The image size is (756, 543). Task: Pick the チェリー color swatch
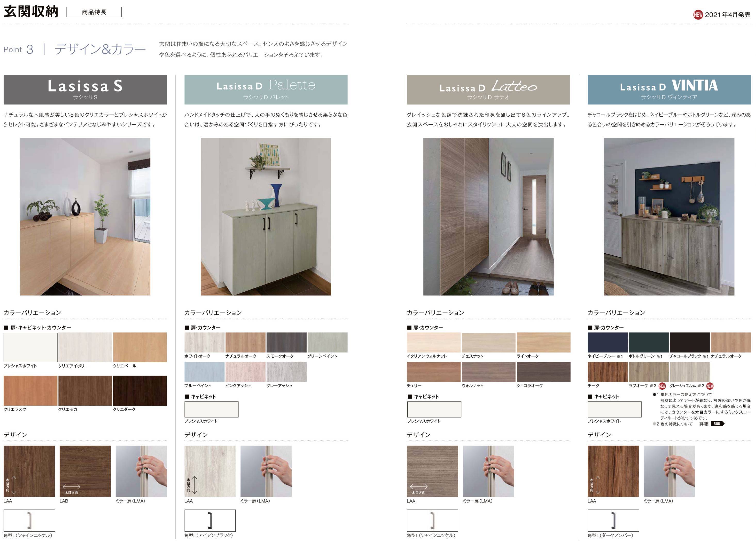(434, 372)
